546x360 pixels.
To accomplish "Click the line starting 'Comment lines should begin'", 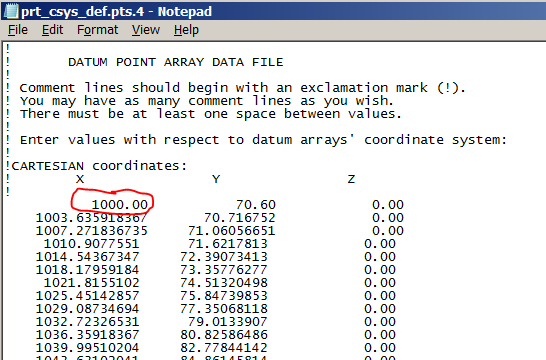I will pyautogui.click(x=242, y=88).
